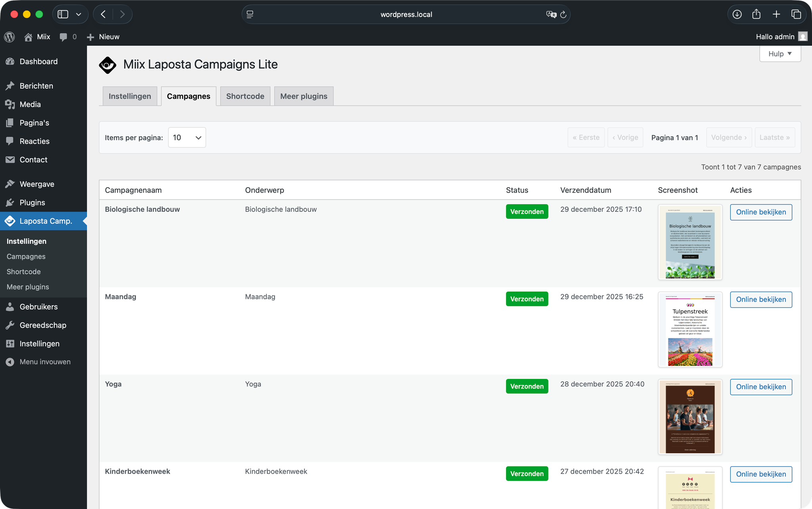Select the Gereedschap tools icon
Image resolution: width=812 pixels, height=509 pixels.
click(10, 325)
